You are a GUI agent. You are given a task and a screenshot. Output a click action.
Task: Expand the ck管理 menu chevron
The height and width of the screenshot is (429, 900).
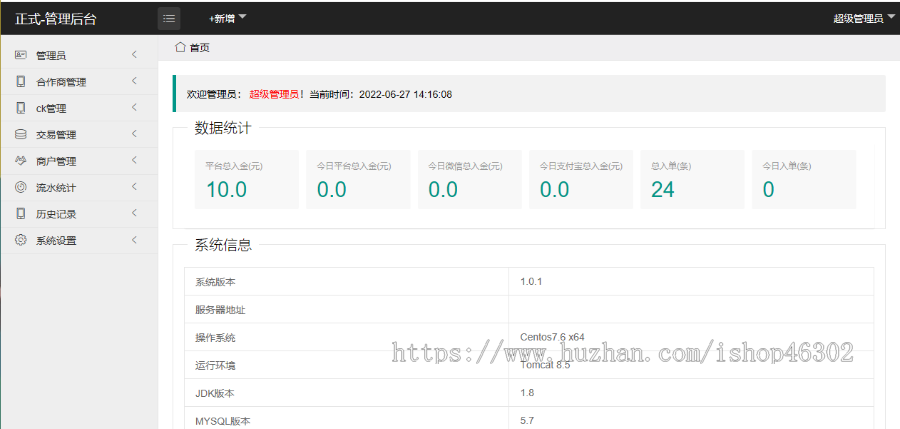[x=134, y=107]
